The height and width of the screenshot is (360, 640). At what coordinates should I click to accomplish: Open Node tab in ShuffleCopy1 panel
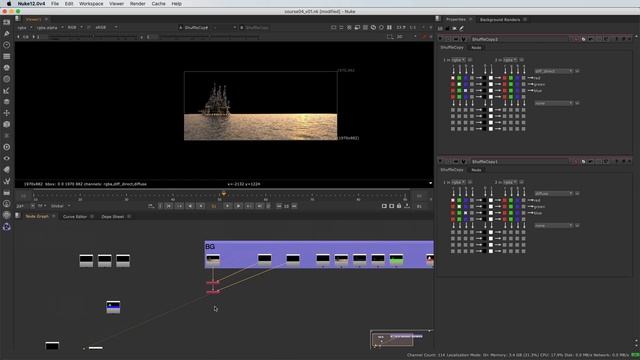[476, 170]
